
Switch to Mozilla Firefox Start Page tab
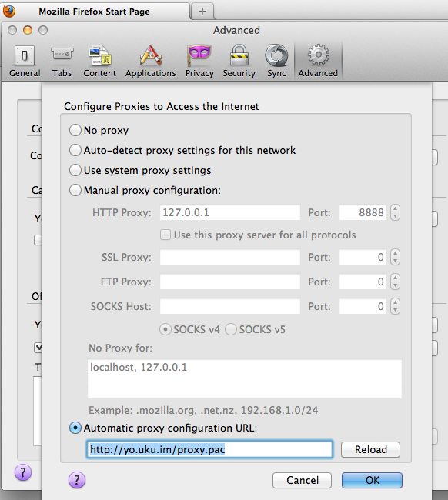tap(95, 12)
